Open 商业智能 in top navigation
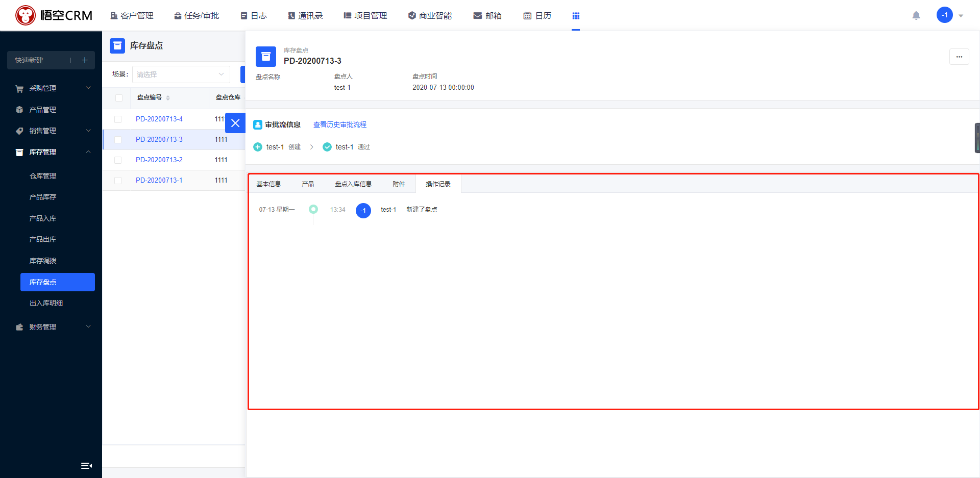Viewport: 980px width, 478px height. tap(430, 16)
